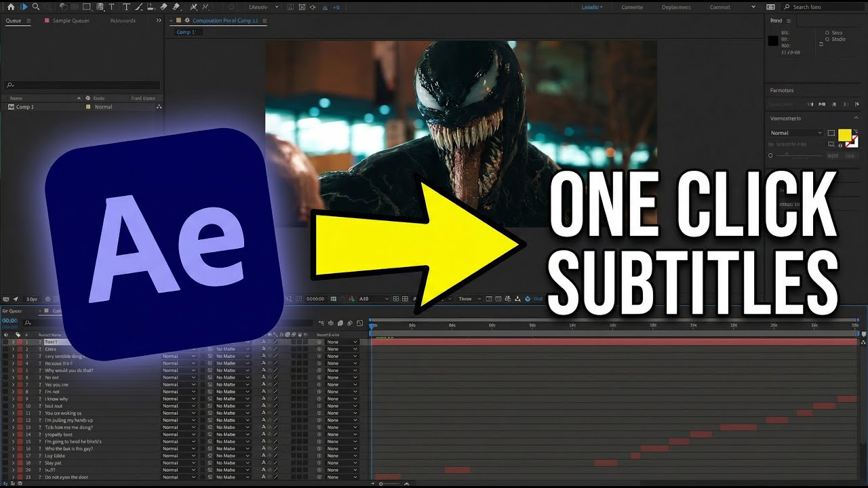
Task: Expand layer 5 'Why would you do that?'
Action: pyautogui.click(x=13, y=371)
